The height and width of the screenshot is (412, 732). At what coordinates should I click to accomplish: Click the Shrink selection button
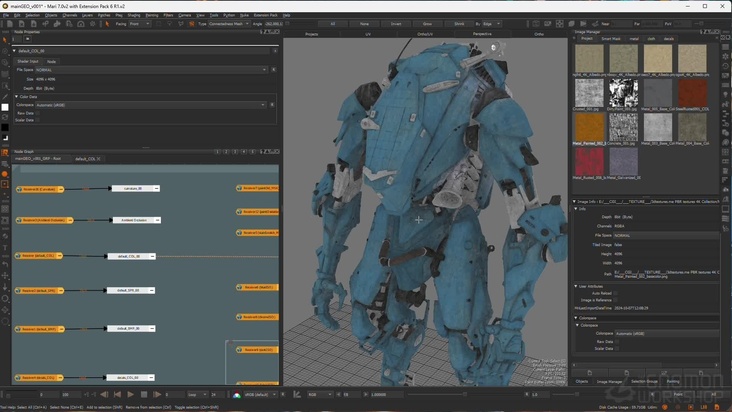tap(459, 24)
